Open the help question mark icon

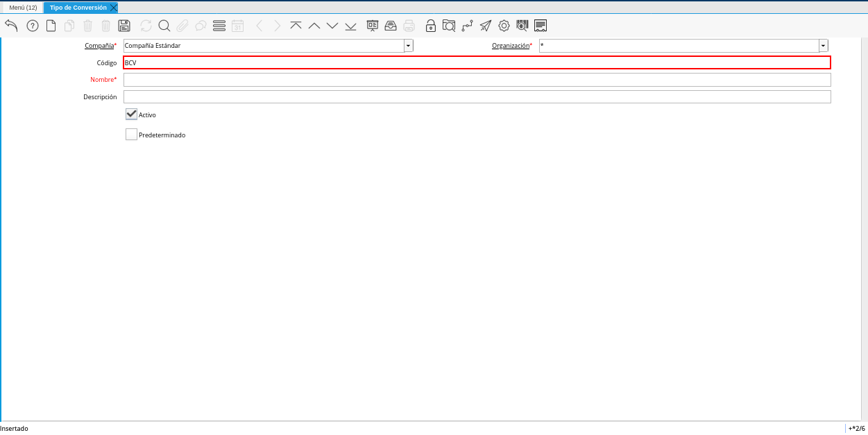[x=33, y=26]
